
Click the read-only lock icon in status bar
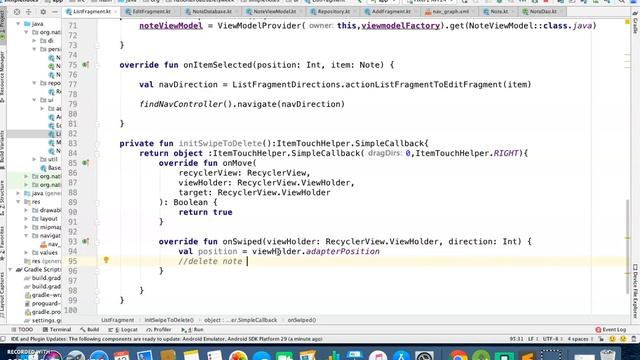pos(601,339)
